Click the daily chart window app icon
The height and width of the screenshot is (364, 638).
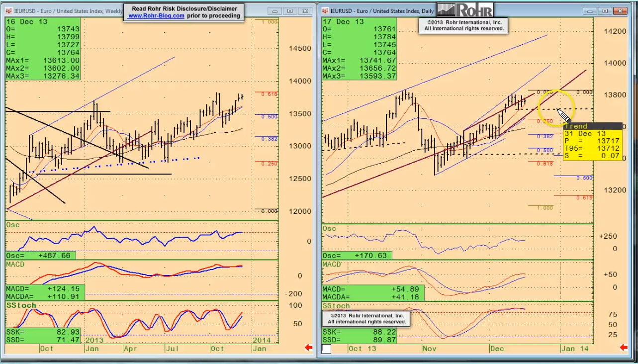tap(324, 10)
